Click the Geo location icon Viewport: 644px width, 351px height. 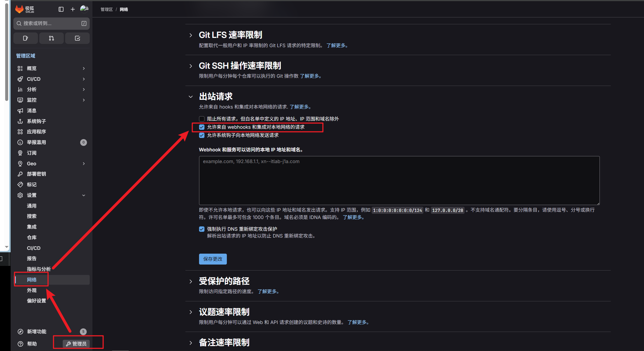pos(20,163)
